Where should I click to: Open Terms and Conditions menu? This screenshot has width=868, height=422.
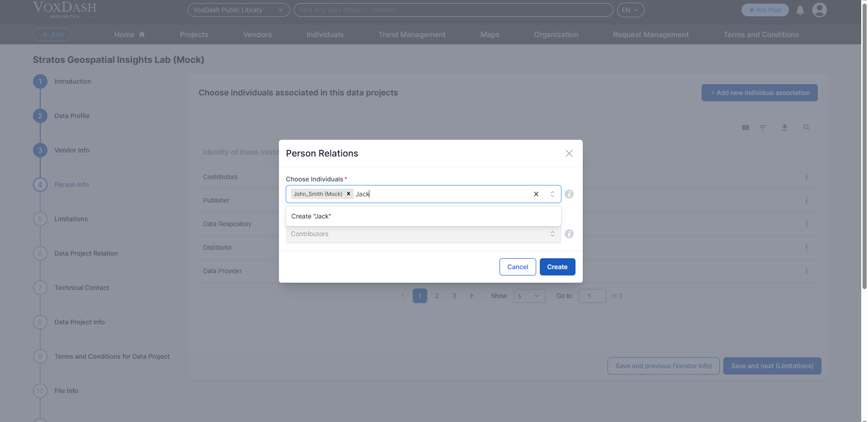(x=761, y=34)
